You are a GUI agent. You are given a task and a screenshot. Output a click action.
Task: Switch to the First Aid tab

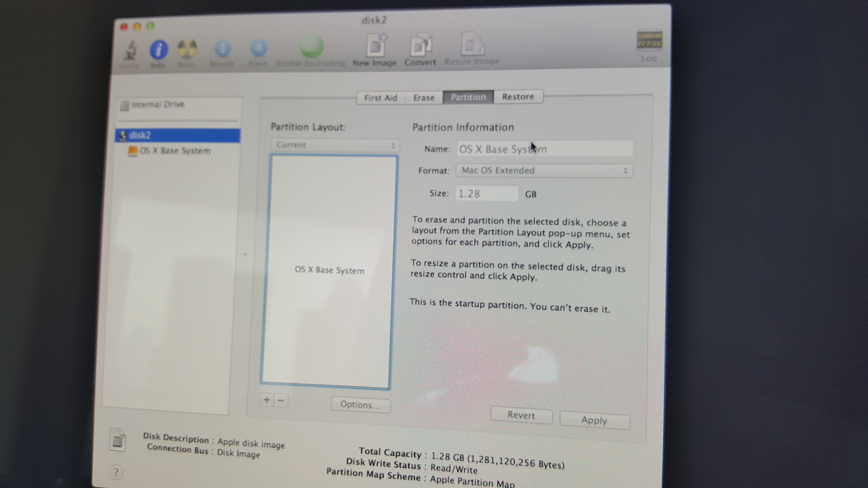coord(381,98)
